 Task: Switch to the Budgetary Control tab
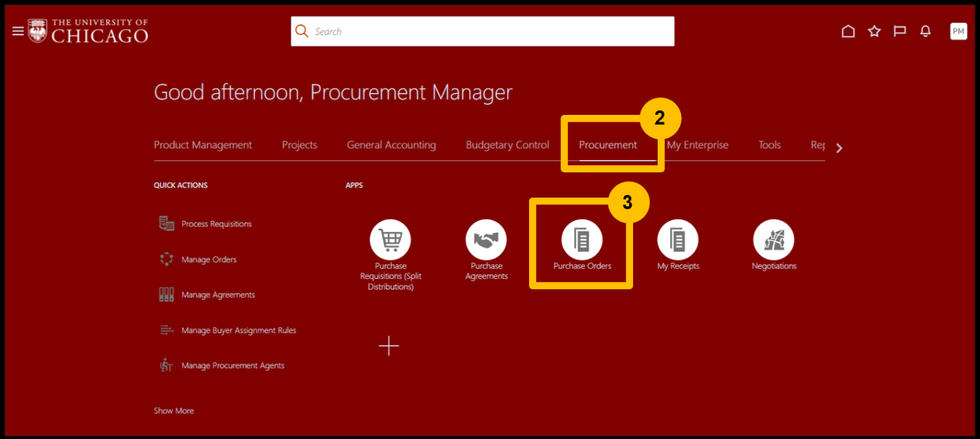click(507, 145)
